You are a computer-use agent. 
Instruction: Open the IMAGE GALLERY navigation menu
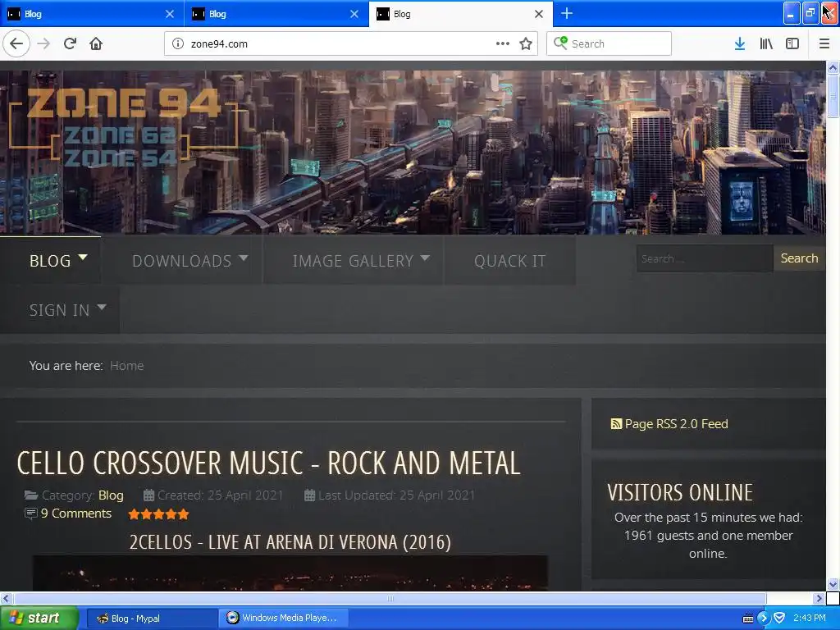pos(354,260)
